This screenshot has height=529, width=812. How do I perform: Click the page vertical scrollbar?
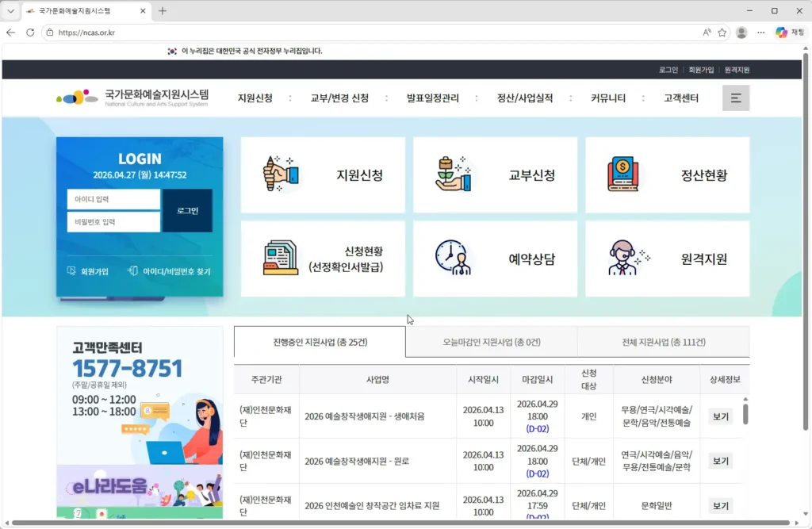(806, 241)
